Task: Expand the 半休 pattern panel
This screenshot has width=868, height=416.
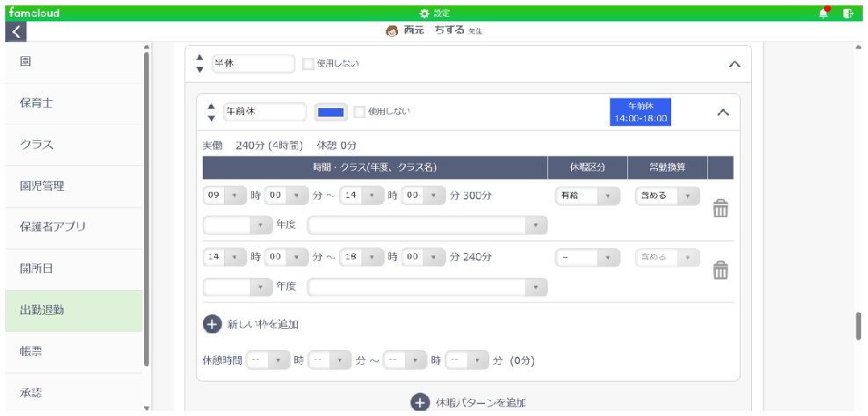Action: point(735,64)
